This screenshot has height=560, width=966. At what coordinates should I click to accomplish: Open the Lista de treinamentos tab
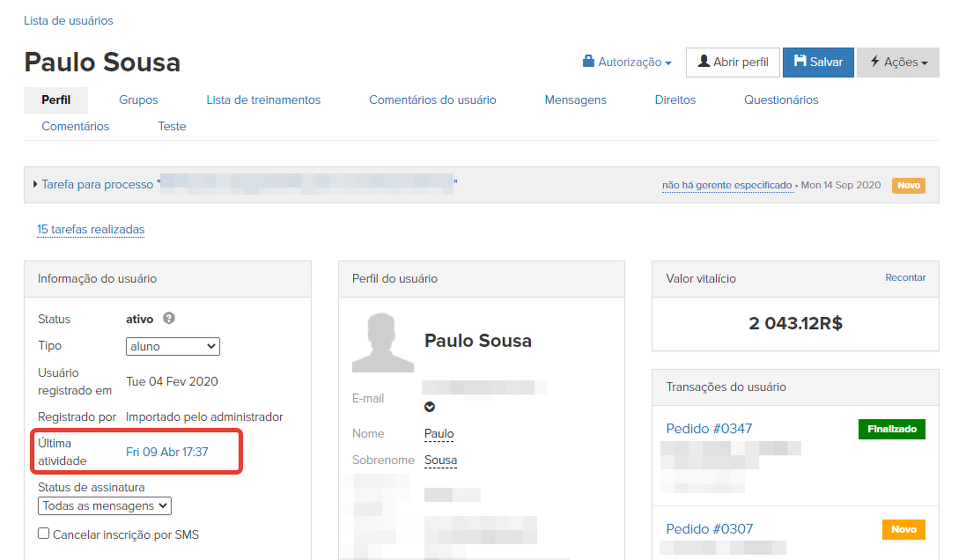click(263, 99)
